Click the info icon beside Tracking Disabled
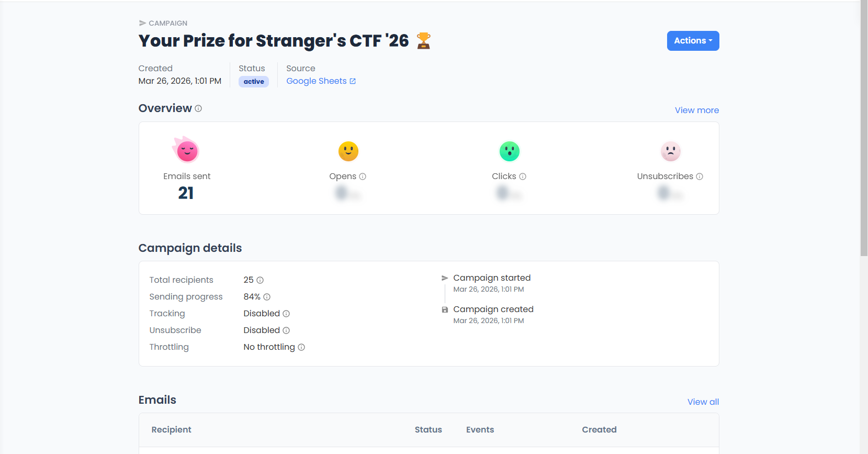Viewport: 868px width, 454px height. click(286, 314)
